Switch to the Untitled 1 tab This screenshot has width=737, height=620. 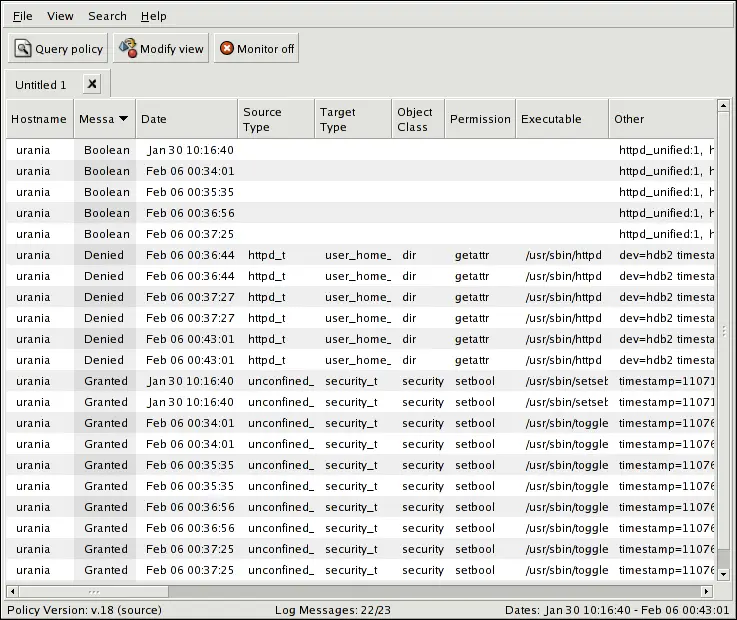pos(41,85)
